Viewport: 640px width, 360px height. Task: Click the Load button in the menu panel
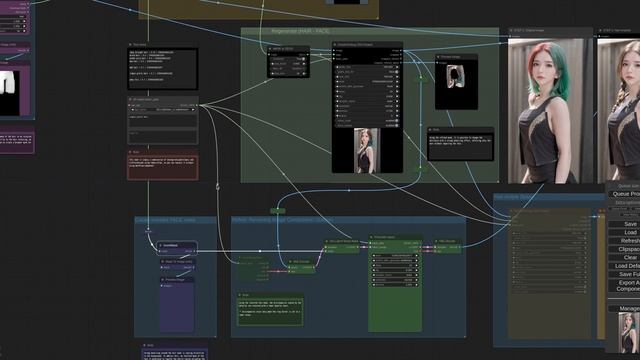click(624, 232)
